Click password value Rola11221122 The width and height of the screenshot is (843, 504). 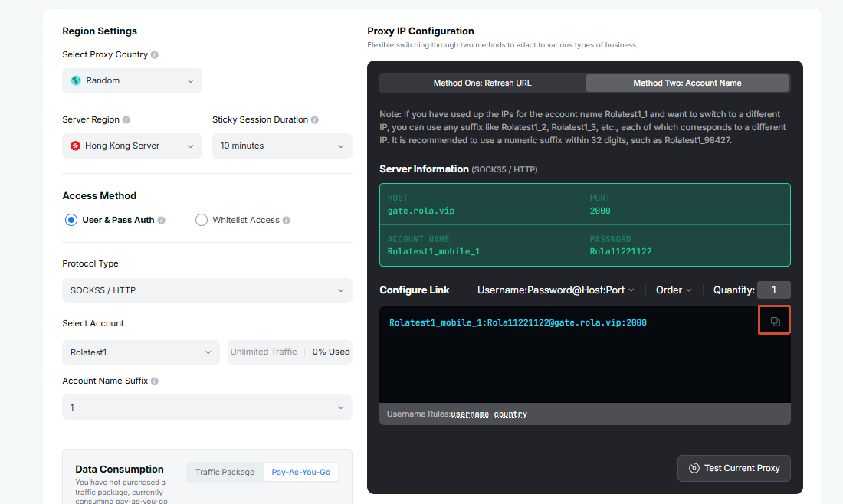(x=621, y=251)
